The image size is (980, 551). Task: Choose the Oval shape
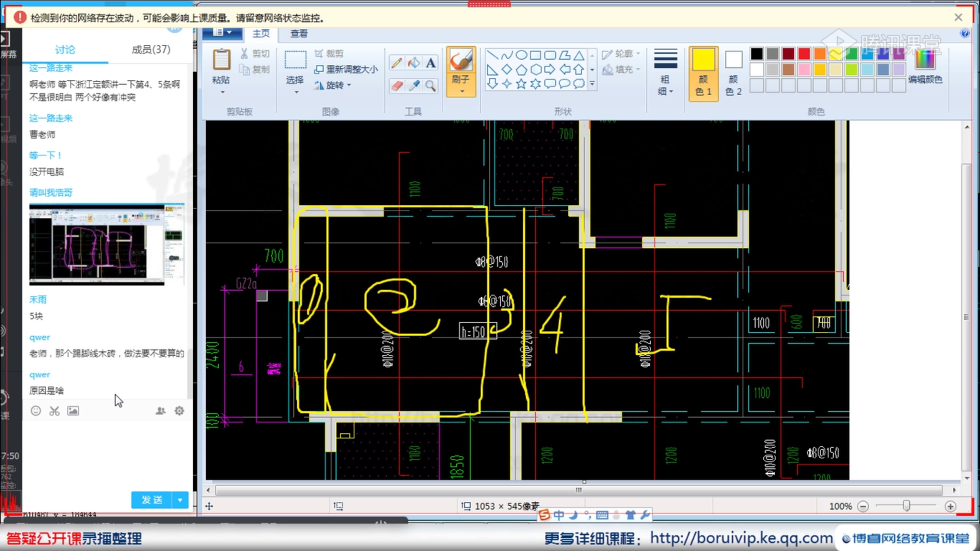[521, 55]
